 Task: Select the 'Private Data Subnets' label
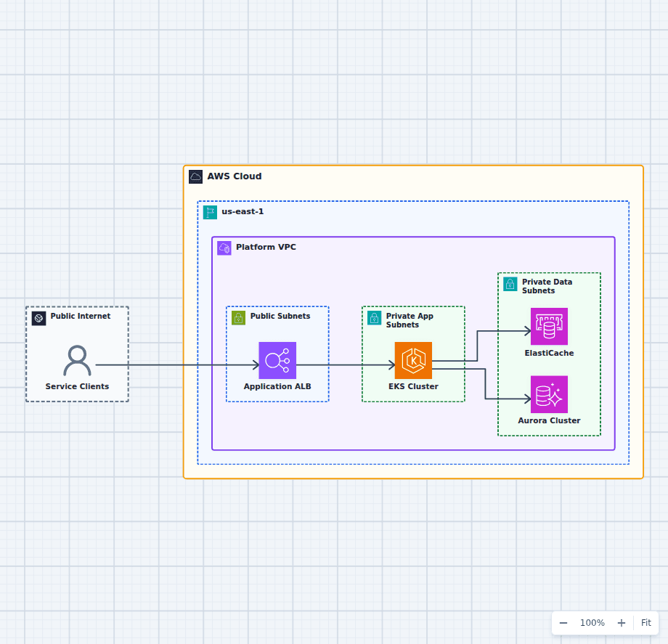pyautogui.click(x=547, y=286)
